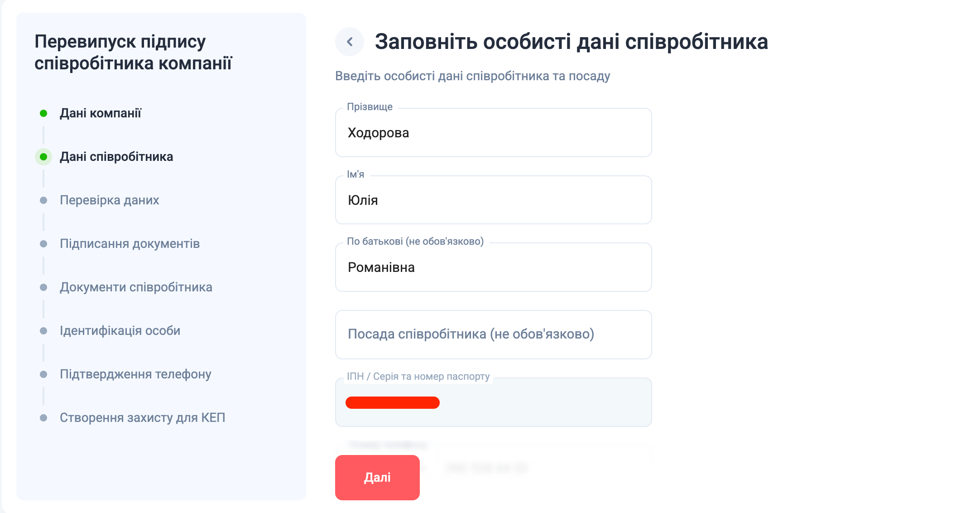980x513 pixels.
Task: Open the Дані компанії step
Action: (101, 113)
